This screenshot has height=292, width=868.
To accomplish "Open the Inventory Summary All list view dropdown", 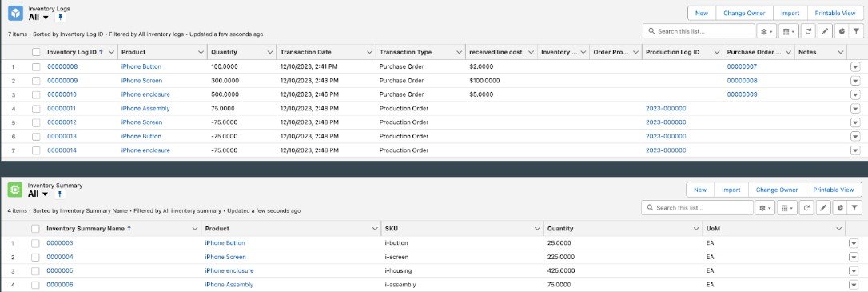I will click(x=46, y=194).
